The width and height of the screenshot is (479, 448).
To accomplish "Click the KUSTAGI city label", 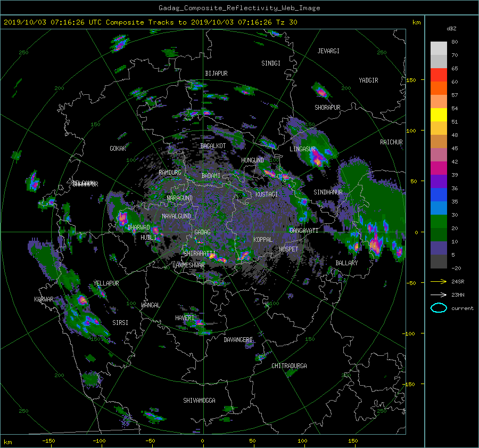I will pyautogui.click(x=267, y=194).
